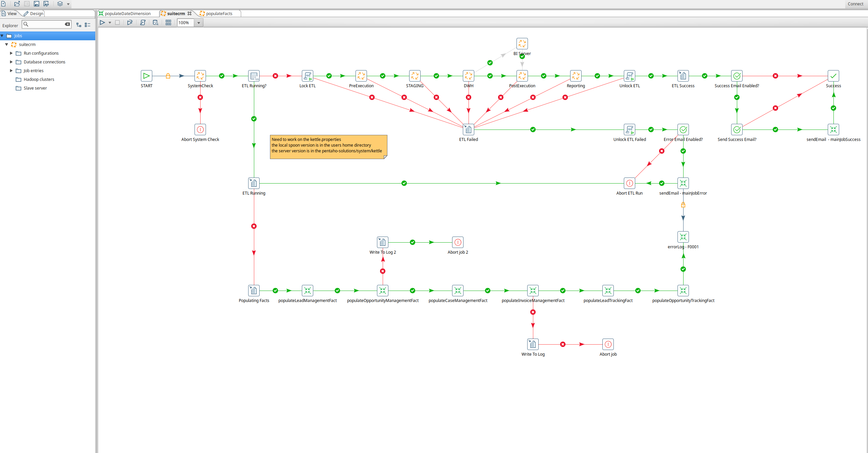Screen dimensions: 868x453
Task: Select the Unlock ETL entry icon
Action: point(630,76)
